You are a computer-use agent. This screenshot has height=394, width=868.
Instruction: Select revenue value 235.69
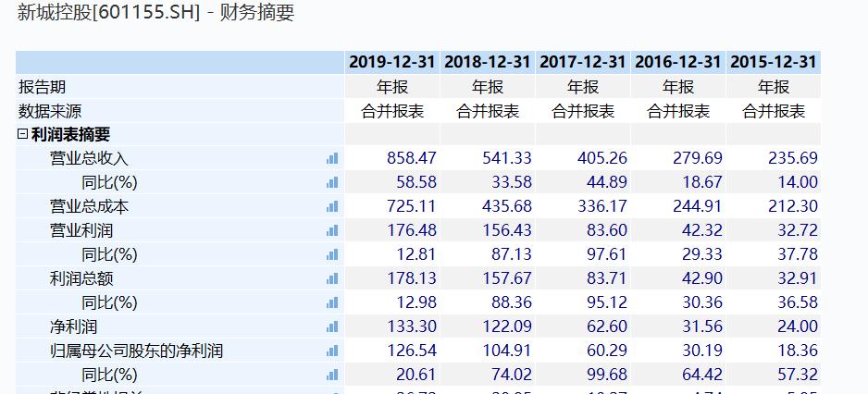point(793,158)
